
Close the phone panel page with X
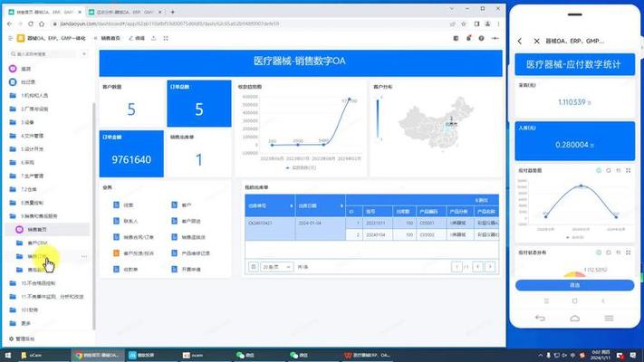point(536,41)
